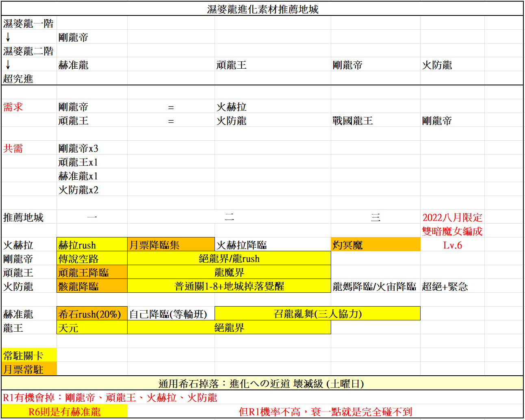Screen dimensions: 525x420
Task: Click the orange 月票常駐 legend cell
Action: [x=29, y=369]
